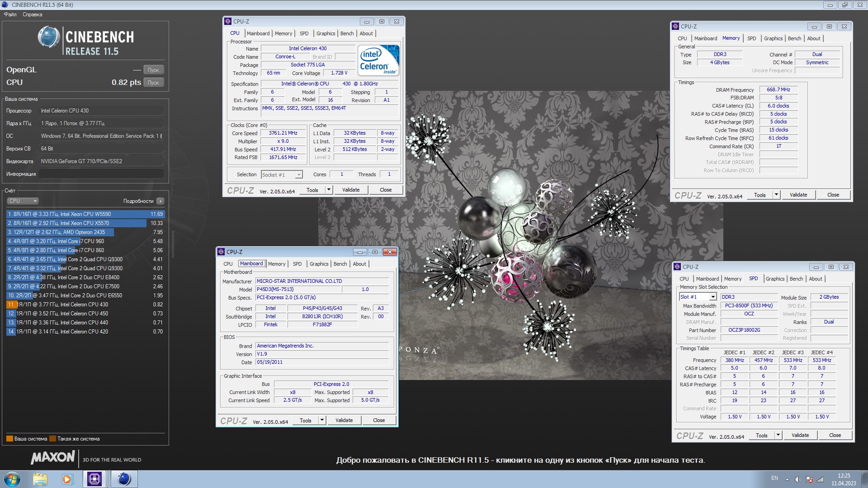Open the Подробности details arrow
This screenshot has height=488, width=868.
(160, 201)
